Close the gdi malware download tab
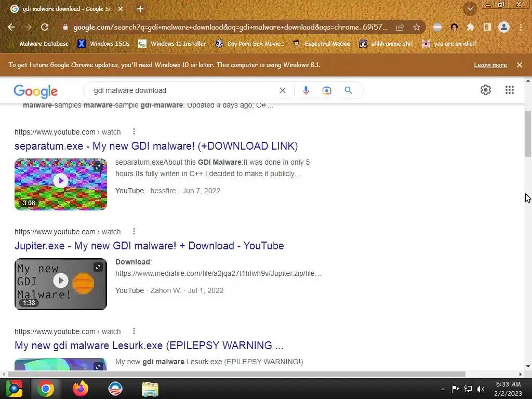The image size is (532, 399). [x=121, y=9]
